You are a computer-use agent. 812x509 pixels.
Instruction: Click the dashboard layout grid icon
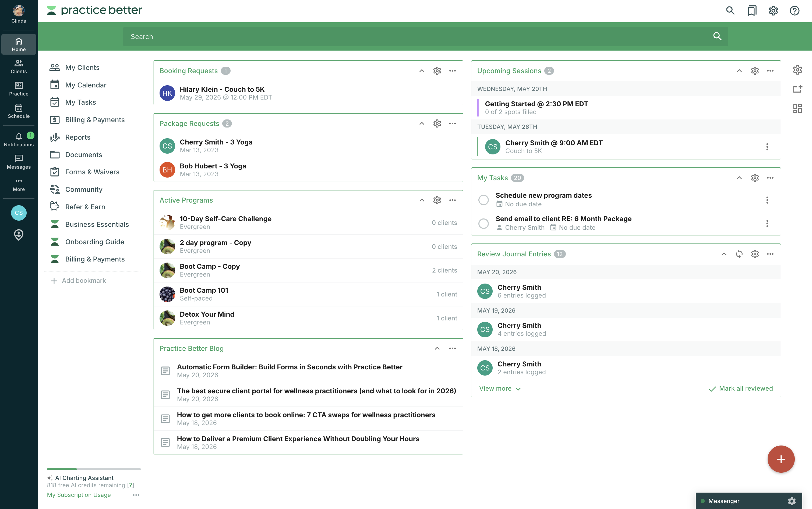(797, 108)
